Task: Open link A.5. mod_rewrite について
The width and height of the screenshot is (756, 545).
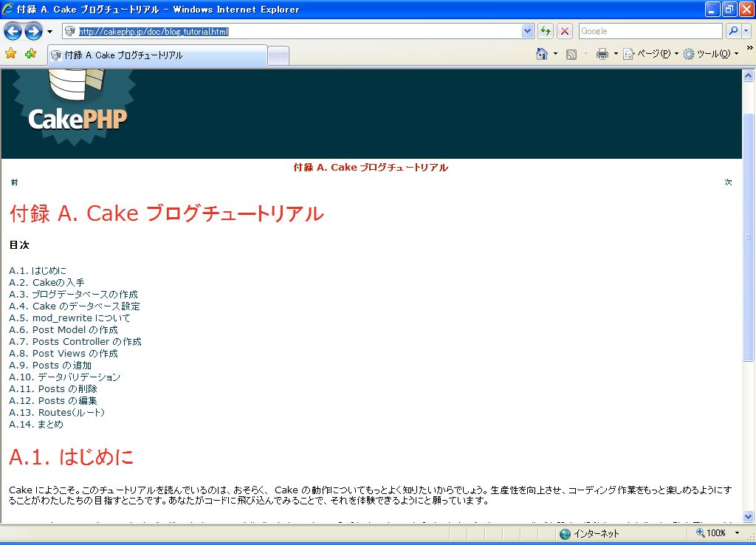Action: (69, 318)
